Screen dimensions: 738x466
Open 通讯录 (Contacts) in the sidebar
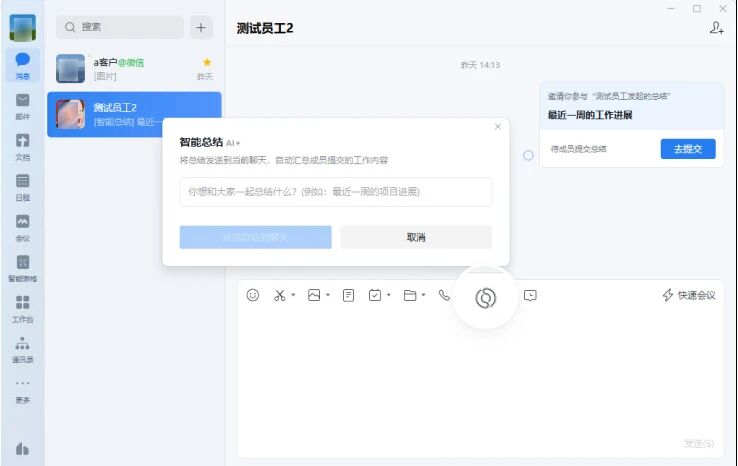point(22,348)
